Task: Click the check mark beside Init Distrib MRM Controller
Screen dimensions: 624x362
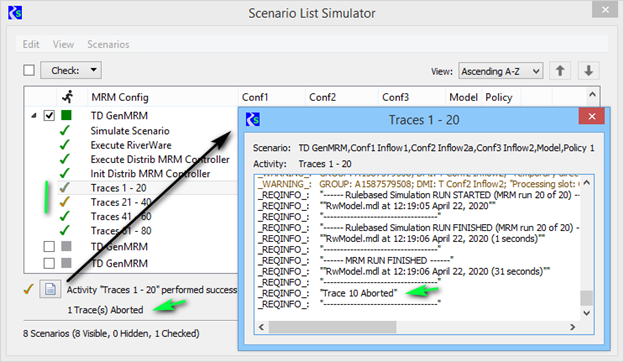Action: coord(64,173)
